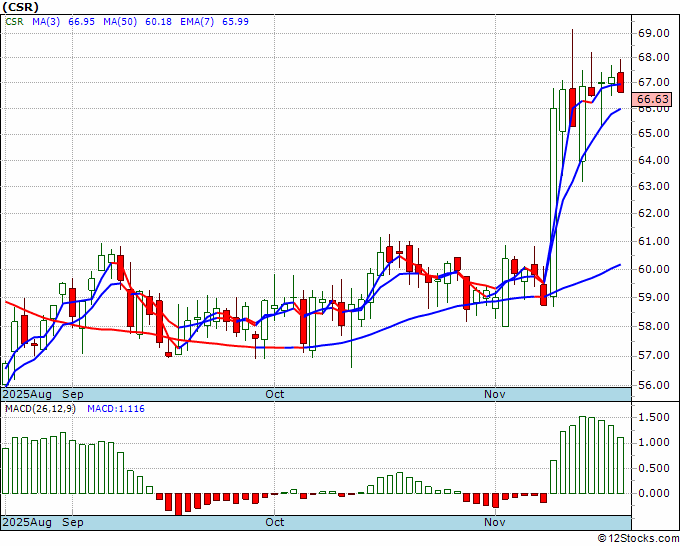The height and width of the screenshot is (546, 680).
Task: Click the MACD:1.116 value label
Action: [x=116, y=409]
